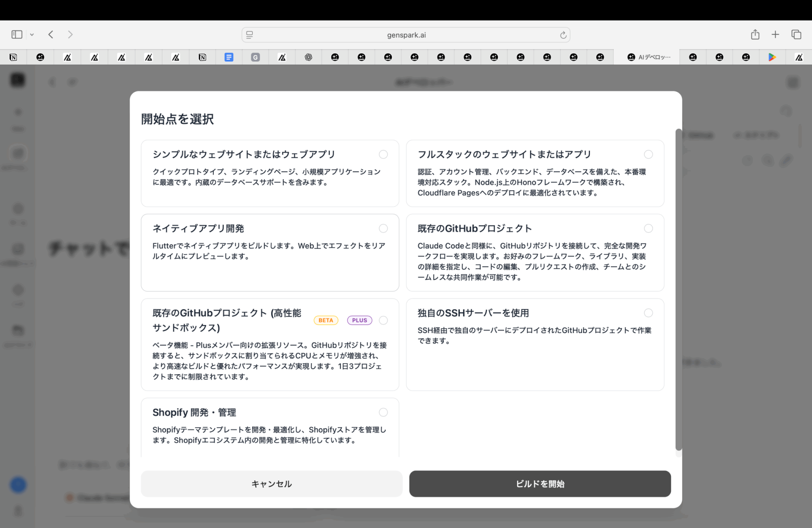Choose 独自のSSHサーバーを使用 radio button
Screen dimensions: 812x528
pos(648,313)
